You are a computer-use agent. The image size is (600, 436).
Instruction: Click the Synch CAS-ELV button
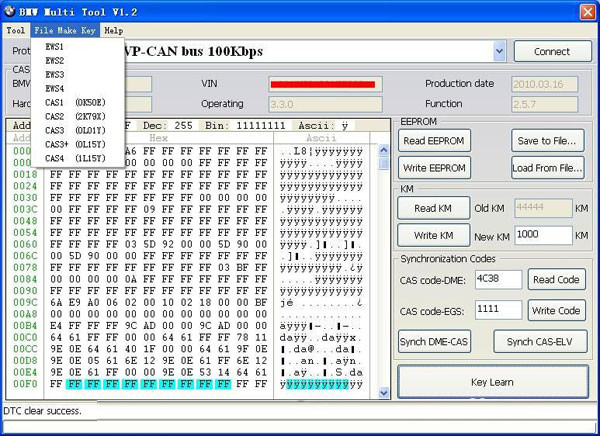(x=540, y=341)
